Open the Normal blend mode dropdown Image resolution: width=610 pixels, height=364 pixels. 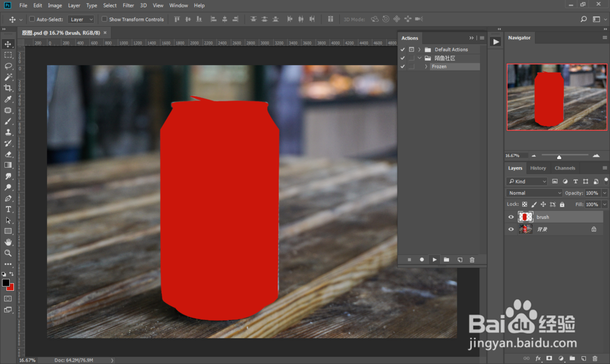tap(534, 193)
